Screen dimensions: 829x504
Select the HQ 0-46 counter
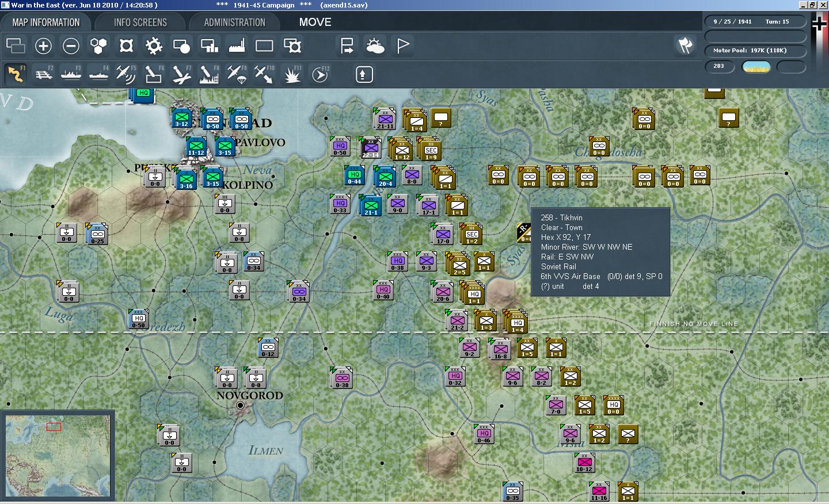pos(484,434)
